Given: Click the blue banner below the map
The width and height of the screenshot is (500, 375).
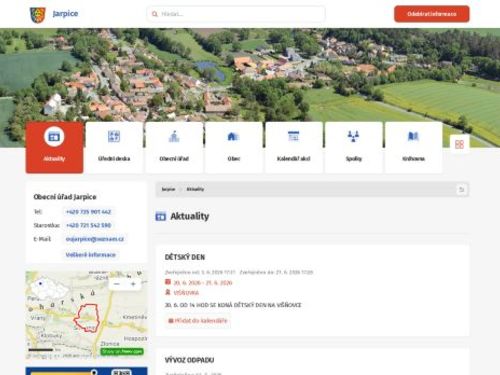Looking at the screenshot, I should [86, 371].
